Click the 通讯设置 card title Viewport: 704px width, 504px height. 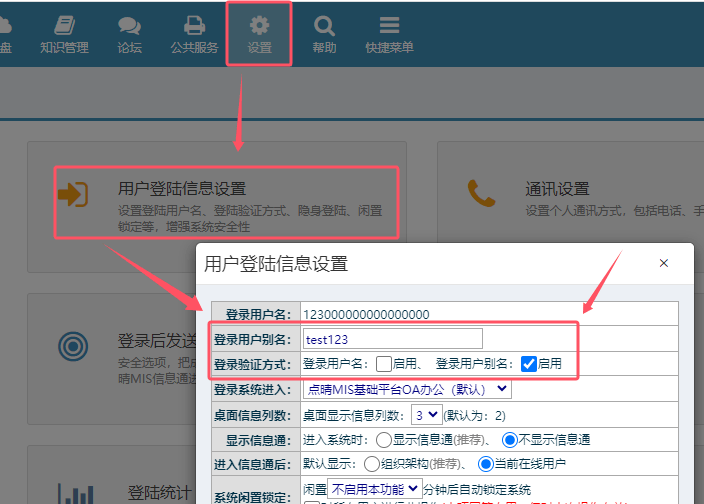click(x=557, y=188)
